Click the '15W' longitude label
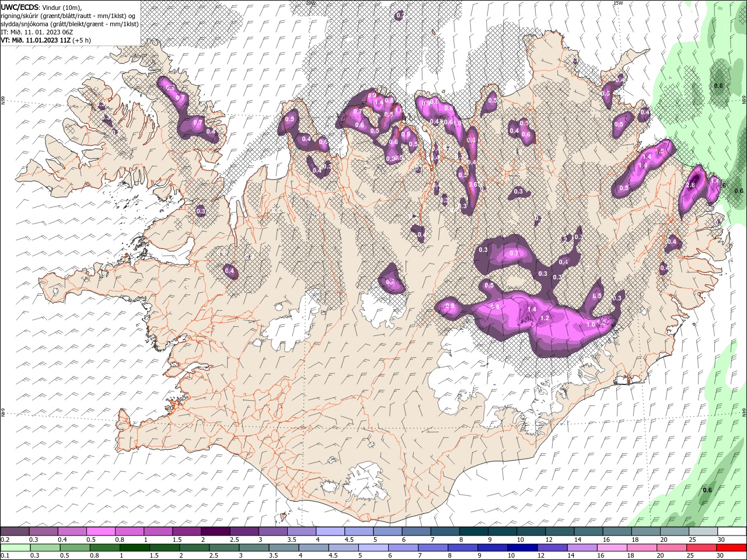This screenshot has height=560, width=747. pos(618,3)
